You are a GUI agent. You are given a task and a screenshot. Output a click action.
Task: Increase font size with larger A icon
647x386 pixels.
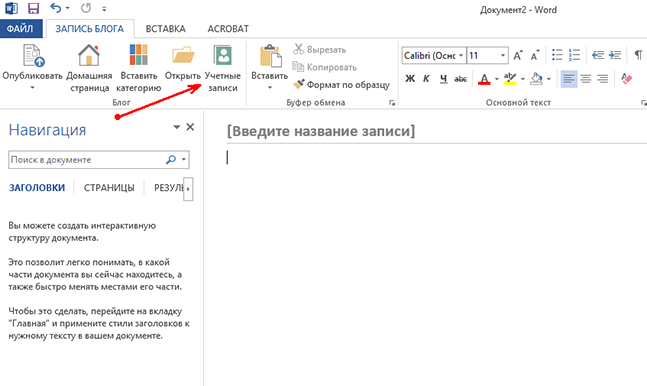[517, 55]
